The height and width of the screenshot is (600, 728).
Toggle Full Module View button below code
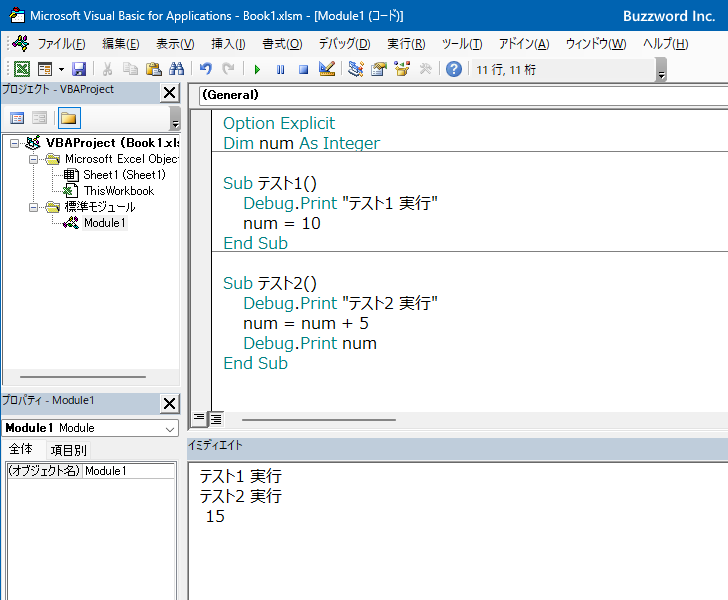(x=216, y=419)
